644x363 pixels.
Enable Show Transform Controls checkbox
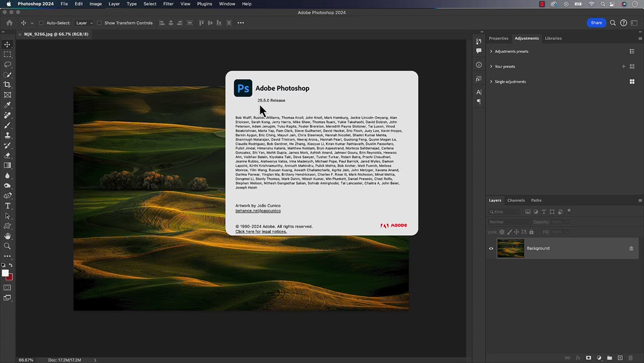(x=99, y=23)
